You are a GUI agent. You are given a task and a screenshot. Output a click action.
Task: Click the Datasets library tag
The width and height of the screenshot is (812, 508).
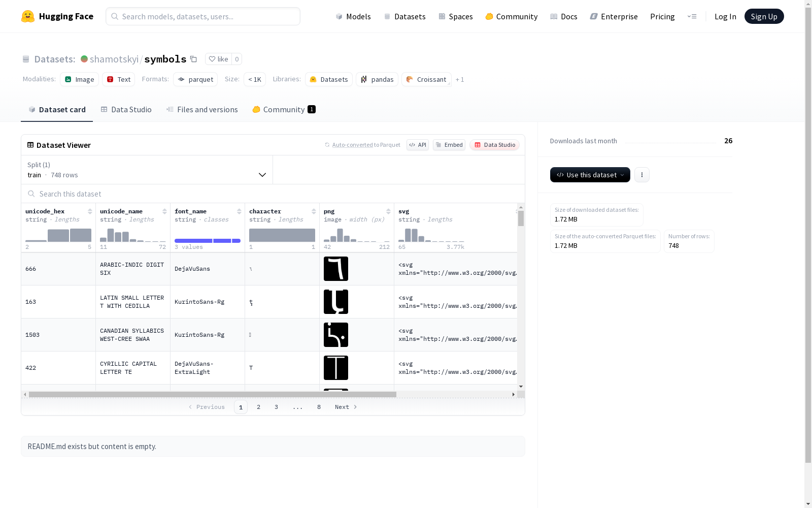pos(329,79)
